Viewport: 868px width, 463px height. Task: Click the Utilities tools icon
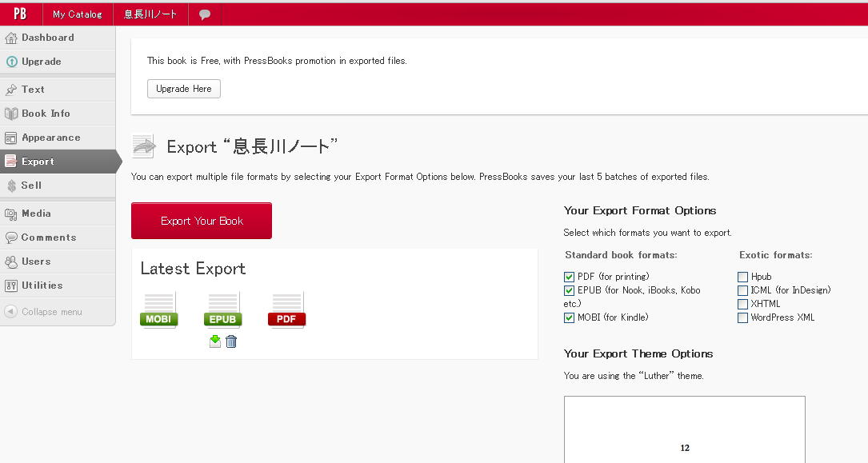click(x=11, y=285)
